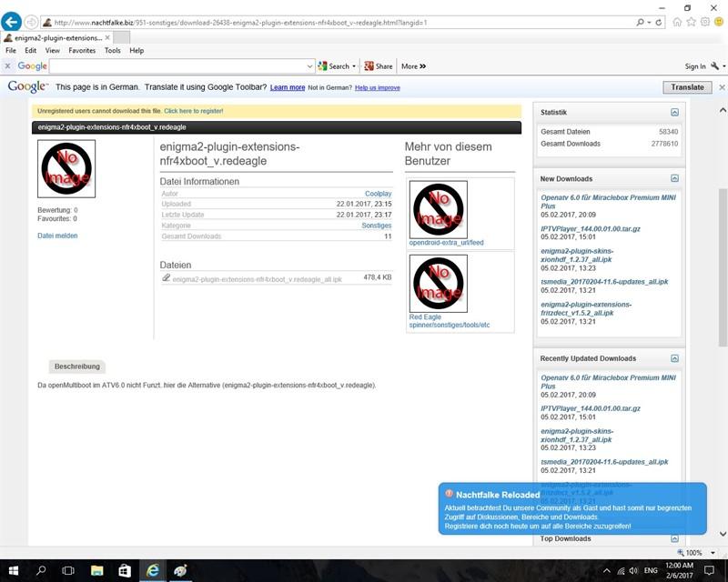Open the Edit menu

point(31,51)
